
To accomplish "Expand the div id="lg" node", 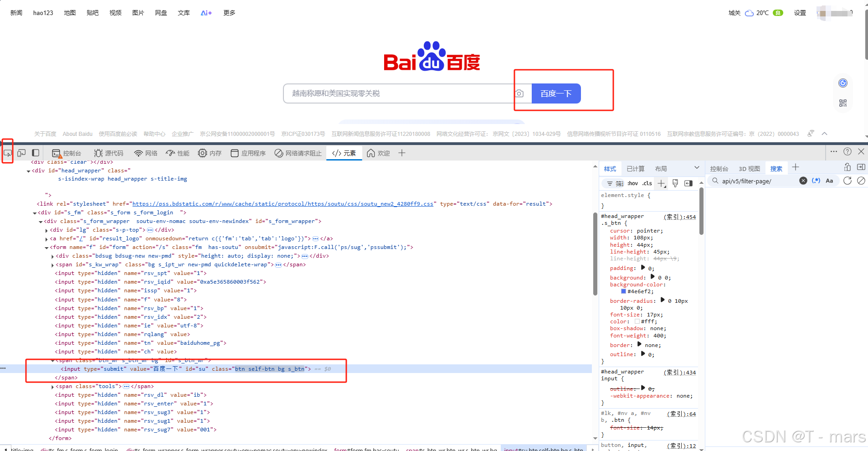I will pyautogui.click(x=46, y=230).
